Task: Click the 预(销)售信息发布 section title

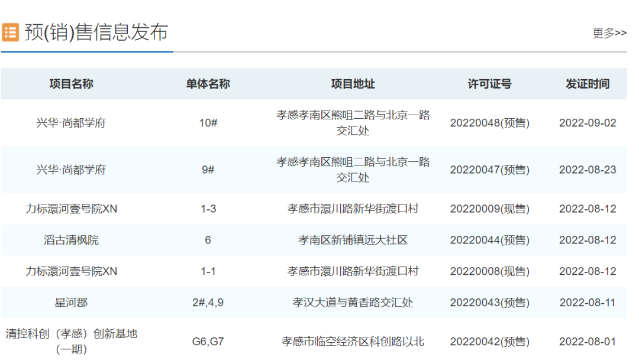Action: click(96, 32)
